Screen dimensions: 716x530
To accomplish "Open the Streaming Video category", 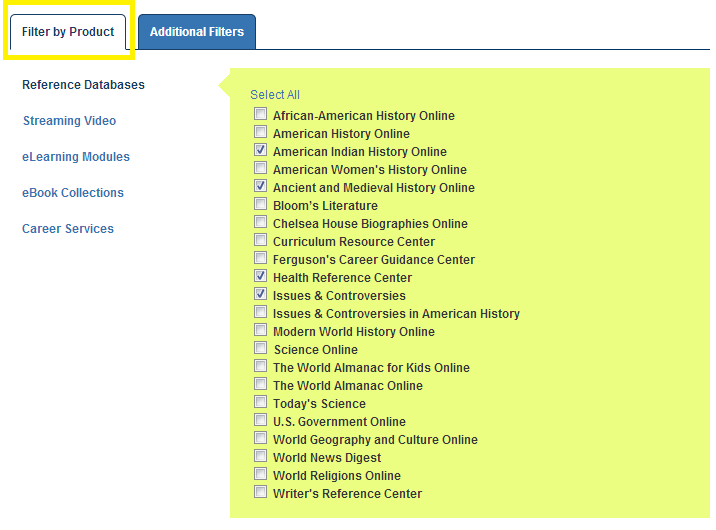I will click(x=69, y=121).
